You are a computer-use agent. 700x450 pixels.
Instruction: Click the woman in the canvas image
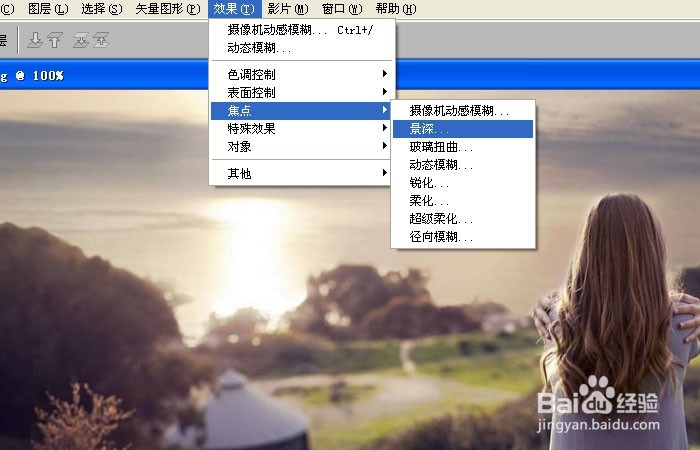(x=618, y=321)
